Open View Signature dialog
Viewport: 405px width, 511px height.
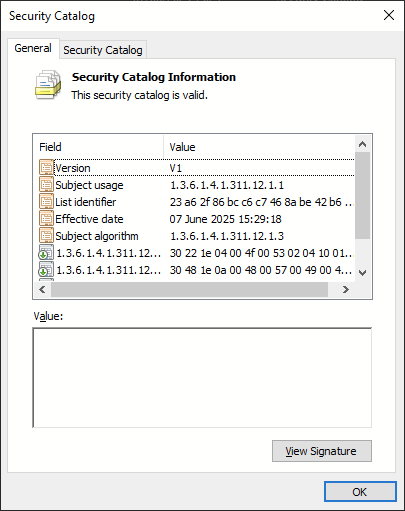(322, 451)
